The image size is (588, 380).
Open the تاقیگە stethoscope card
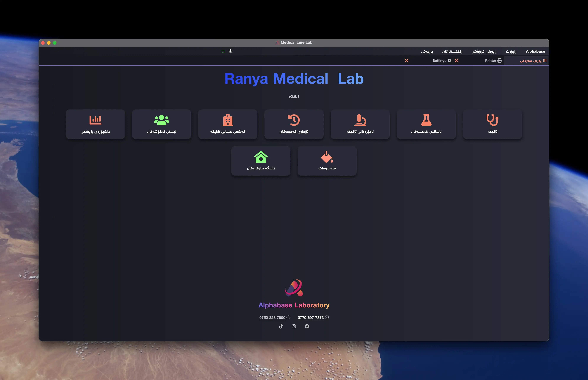[492, 124]
